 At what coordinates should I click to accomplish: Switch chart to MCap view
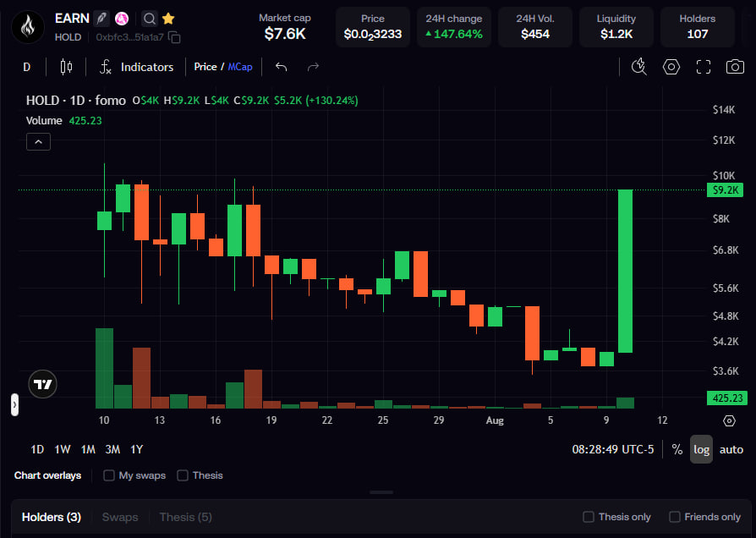tap(240, 67)
